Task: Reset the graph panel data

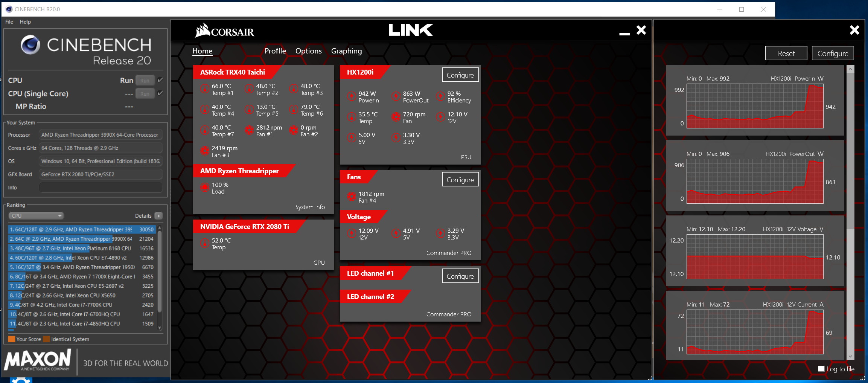Action: tap(786, 53)
